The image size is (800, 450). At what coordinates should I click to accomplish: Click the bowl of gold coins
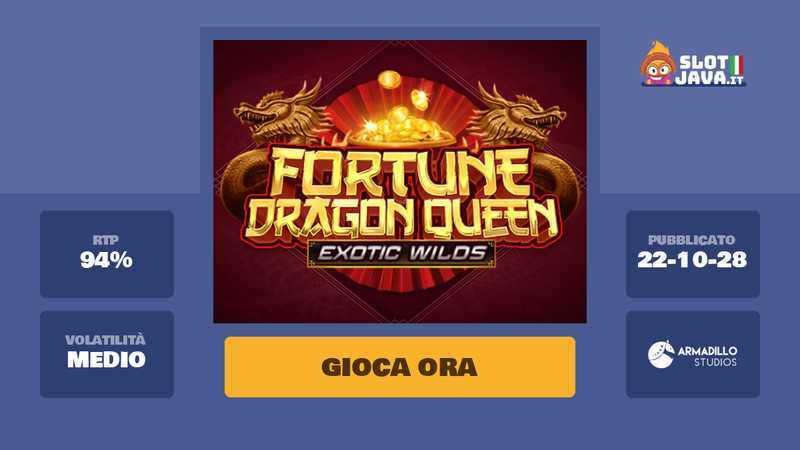point(402,120)
